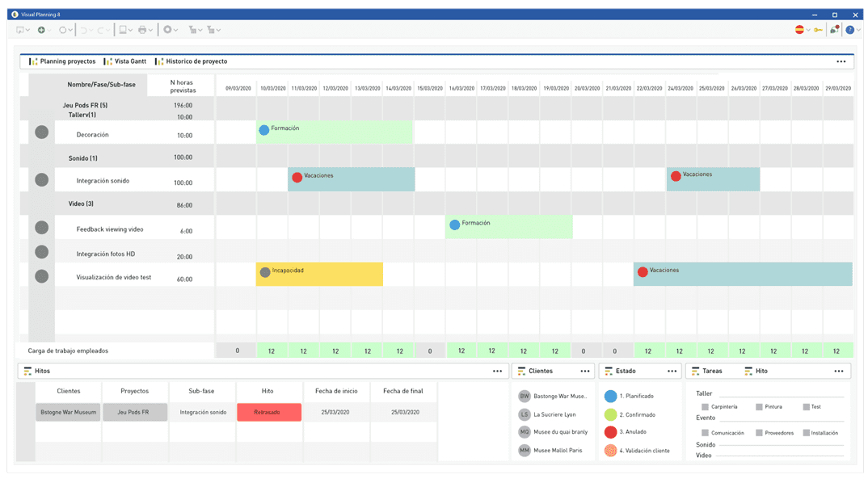Click the red Retrasado milestone cell
The image size is (868, 483).
pyautogui.click(x=269, y=412)
